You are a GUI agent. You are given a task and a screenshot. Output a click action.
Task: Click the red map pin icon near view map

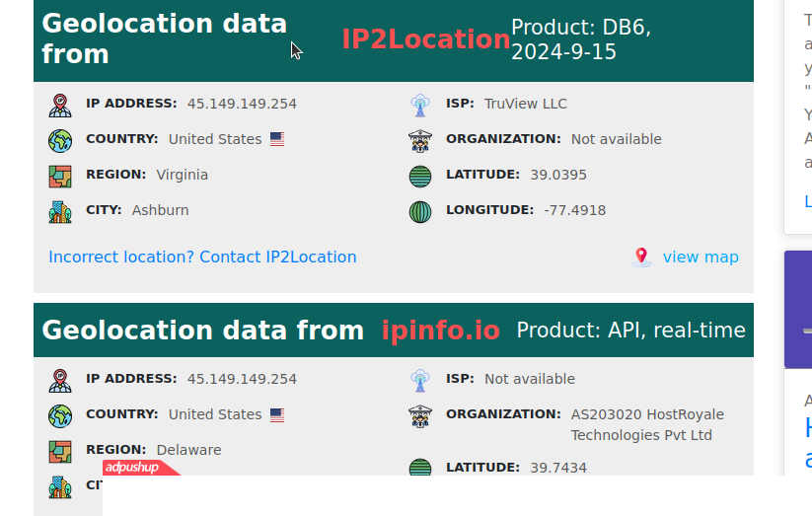click(641, 257)
